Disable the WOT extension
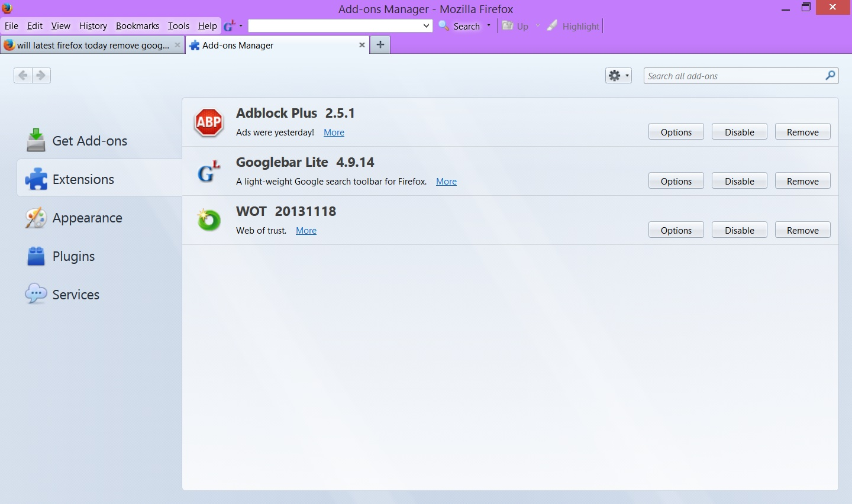Screen dimensions: 852x504 pos(740,230)
